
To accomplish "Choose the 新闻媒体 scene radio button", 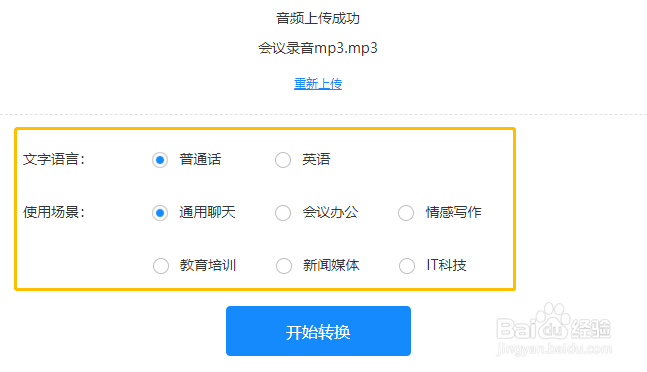I will pyautogui.click(x=283, y=266).
